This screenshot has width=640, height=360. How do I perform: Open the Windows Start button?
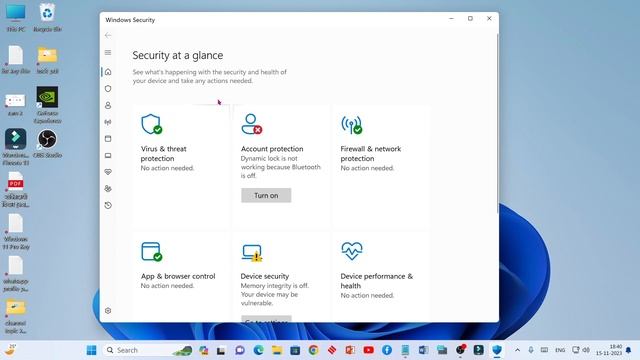click(91, 350)
